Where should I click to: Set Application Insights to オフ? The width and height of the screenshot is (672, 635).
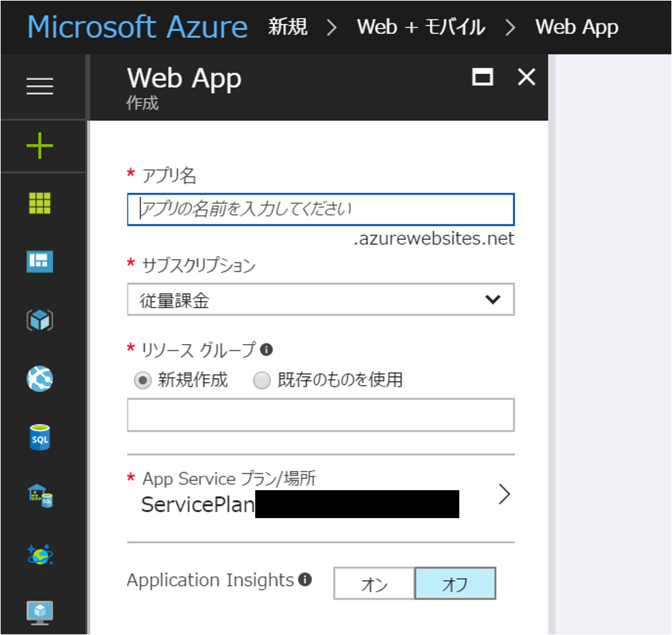(455, 584)
